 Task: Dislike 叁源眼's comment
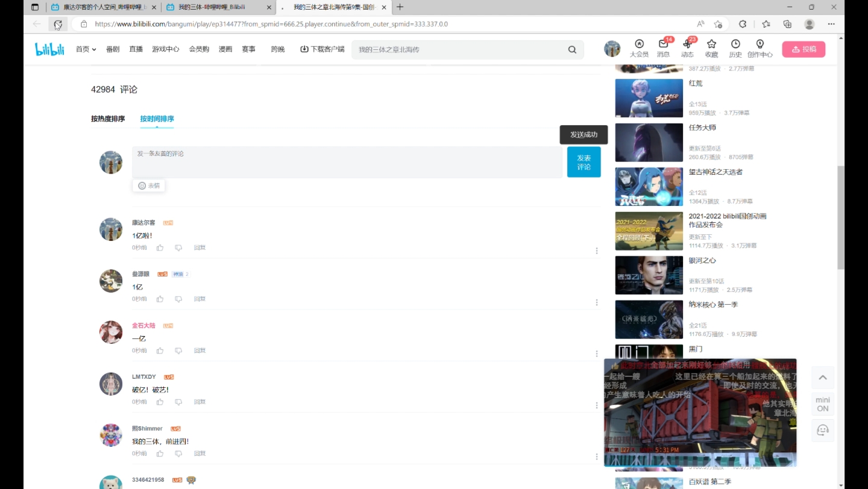point(178,299)
